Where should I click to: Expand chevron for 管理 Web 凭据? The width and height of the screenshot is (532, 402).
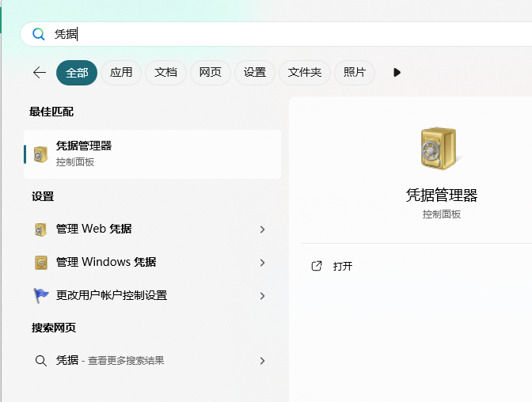pyautogui.click(x=262, y=229)
